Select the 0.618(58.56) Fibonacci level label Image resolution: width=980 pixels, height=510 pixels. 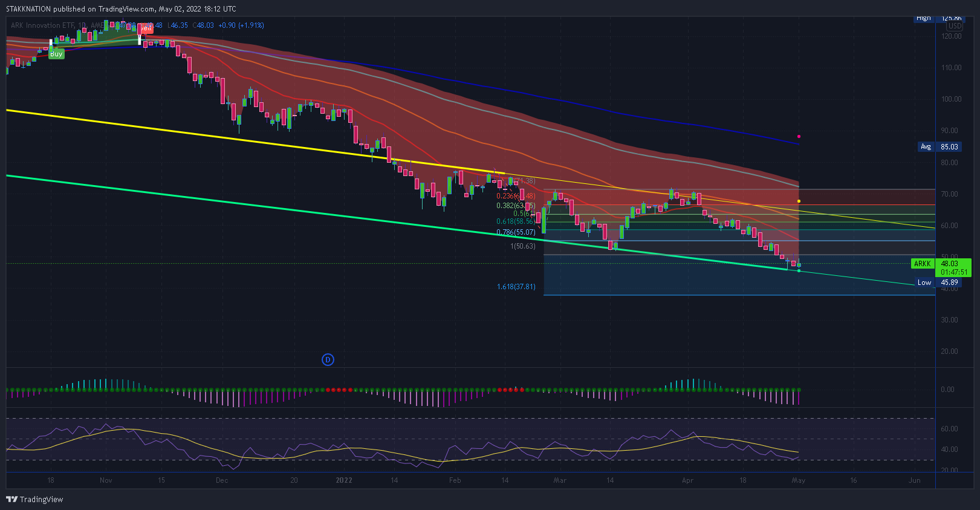[x=516, y=221]
